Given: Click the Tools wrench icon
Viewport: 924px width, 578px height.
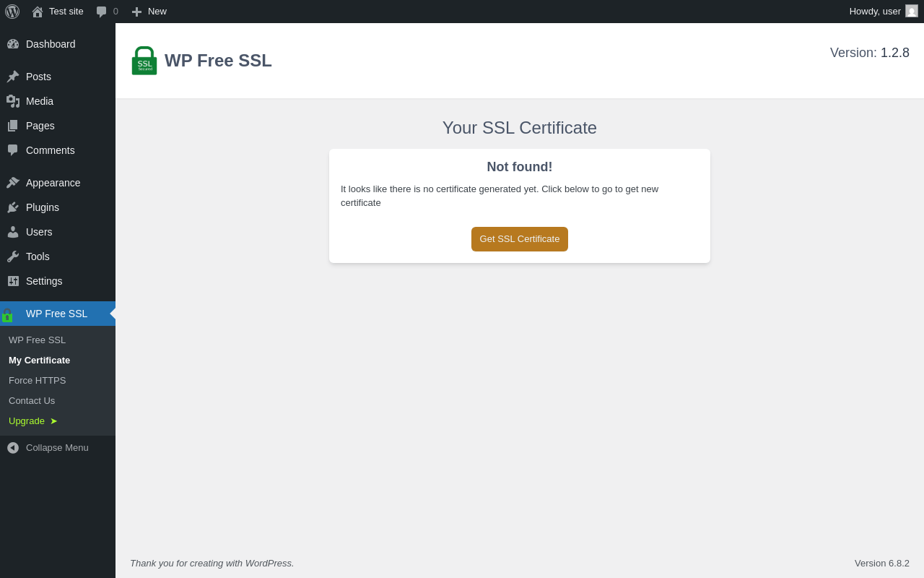Looking at the screenshot, I should [13, 256].
